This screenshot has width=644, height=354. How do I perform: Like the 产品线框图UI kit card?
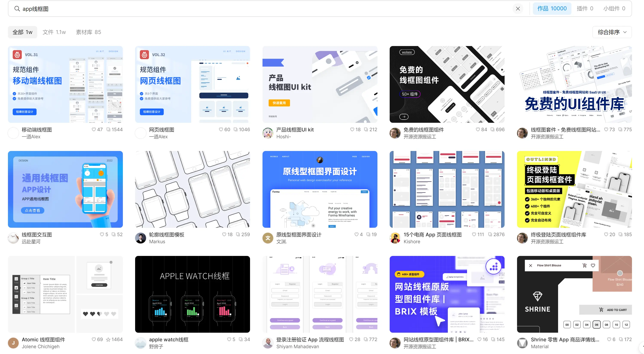[x=352, y=129]
